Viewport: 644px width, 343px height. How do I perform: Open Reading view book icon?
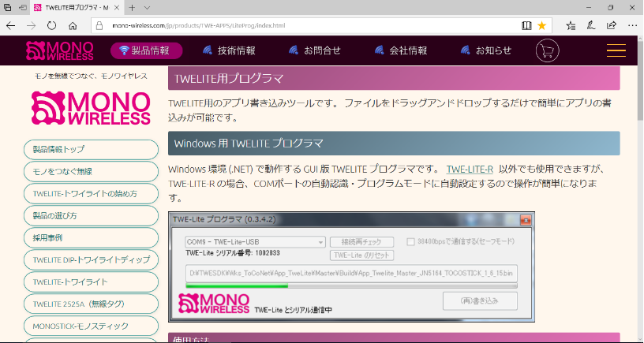pyautogui.click(x=526, y=26)
